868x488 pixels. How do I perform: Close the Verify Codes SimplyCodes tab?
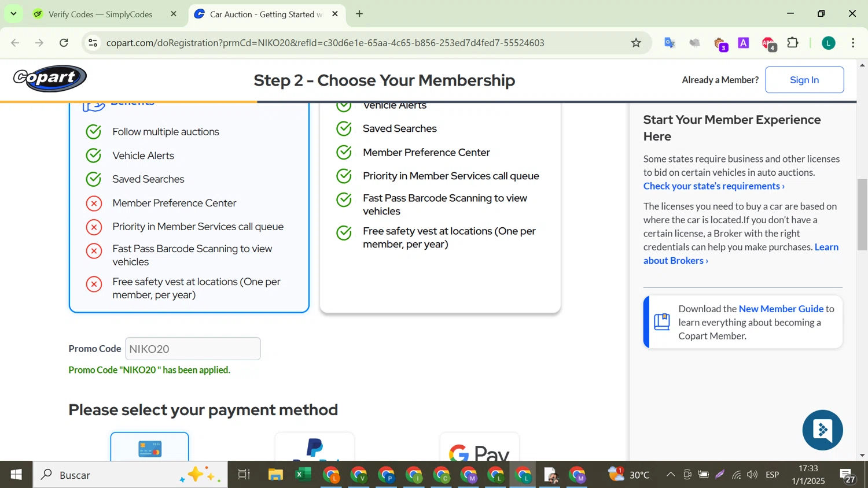pyautogui.click(x=174, y=14)
